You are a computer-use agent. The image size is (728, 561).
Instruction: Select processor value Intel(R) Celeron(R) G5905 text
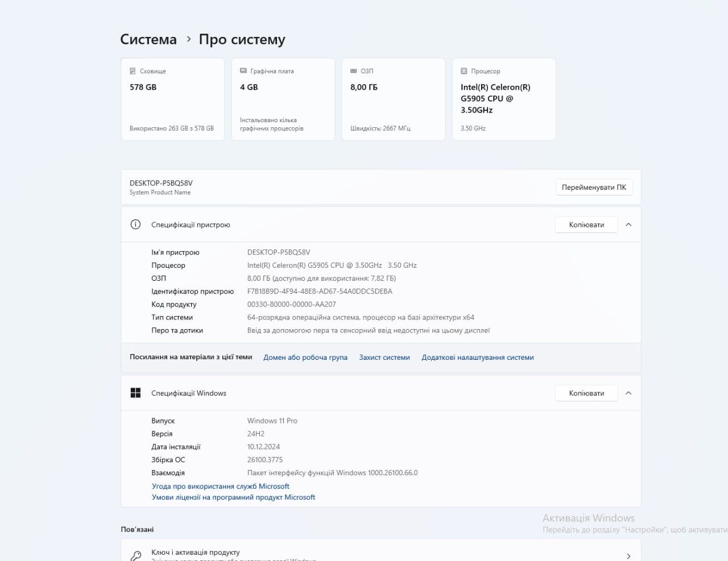[332, 265]
